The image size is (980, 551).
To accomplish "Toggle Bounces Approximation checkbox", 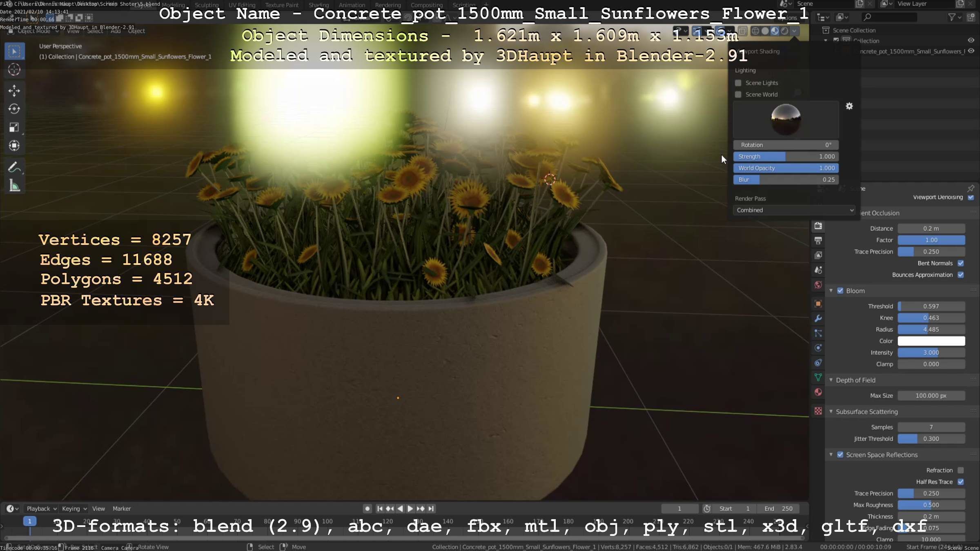I will (961, 275).
